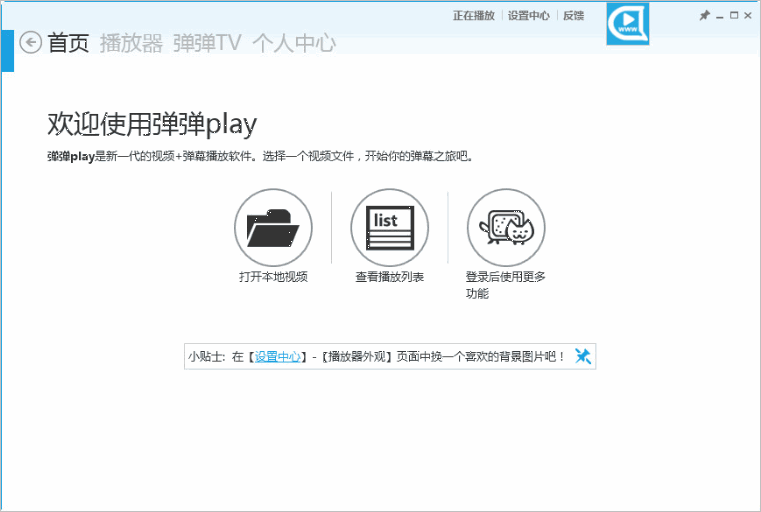Screen dimensions: 761x512
Task: Pin the window with the pushpin icon
Action: pos(704,16)
